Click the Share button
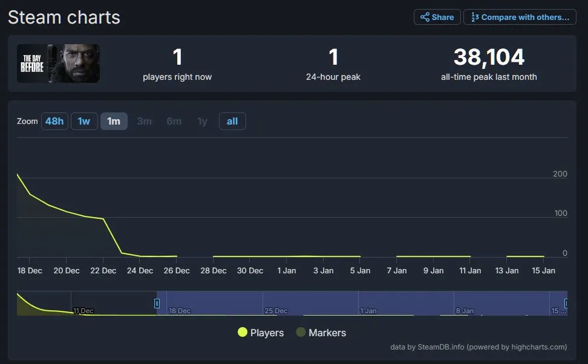588x364 pixels. (437, 18)
